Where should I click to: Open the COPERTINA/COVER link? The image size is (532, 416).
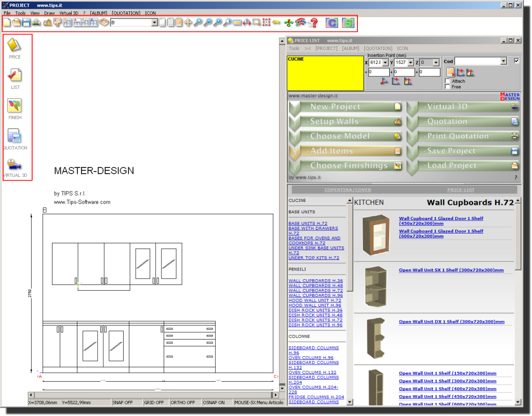(x=348, y=190)
